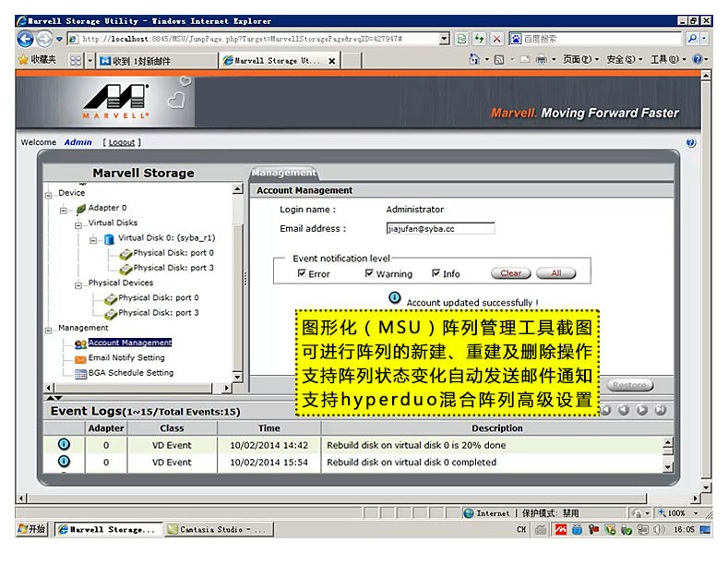Open Favorites star button
The height and width of the screenshot is (566, 728).
(x=38, y=60)
